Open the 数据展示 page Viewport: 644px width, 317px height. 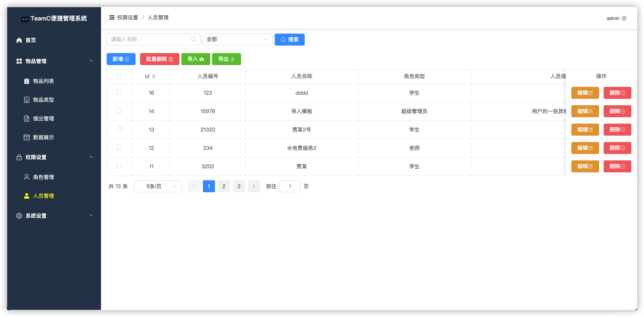tap(54, 137)
